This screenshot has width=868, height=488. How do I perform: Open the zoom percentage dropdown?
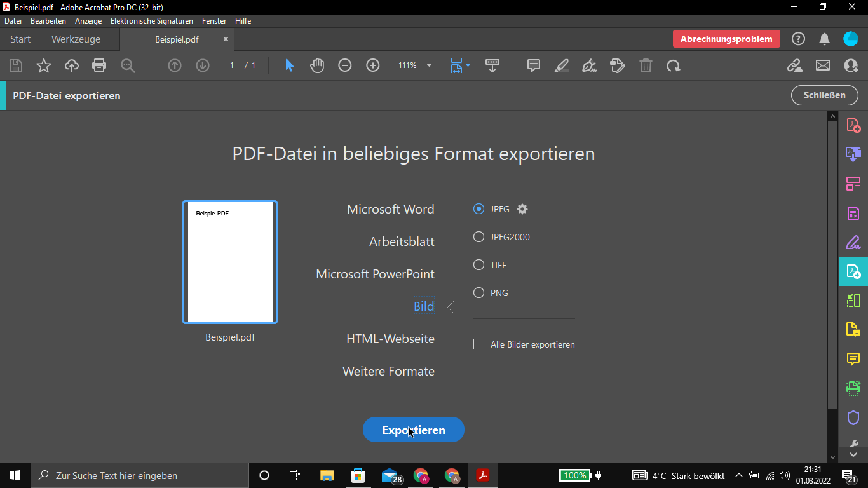[x=429, y=65]
